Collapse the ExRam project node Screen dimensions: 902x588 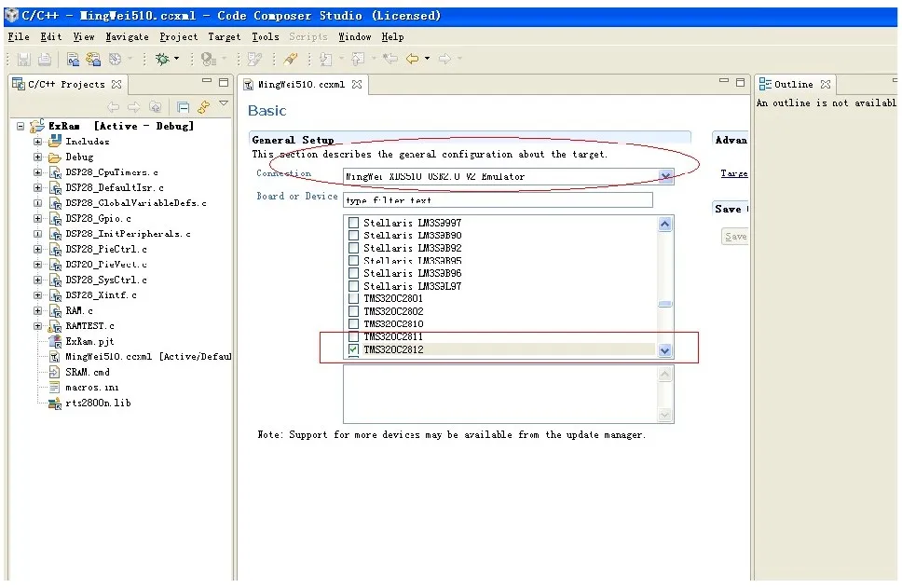21,126
